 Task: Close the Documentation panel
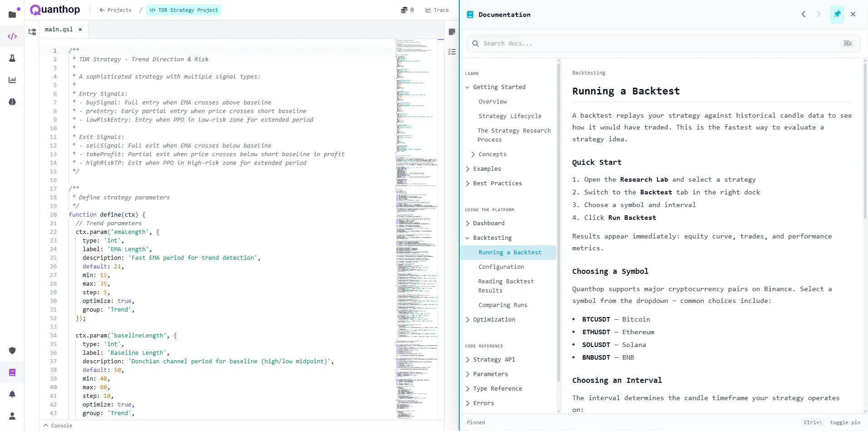click(x=853, y=14)
